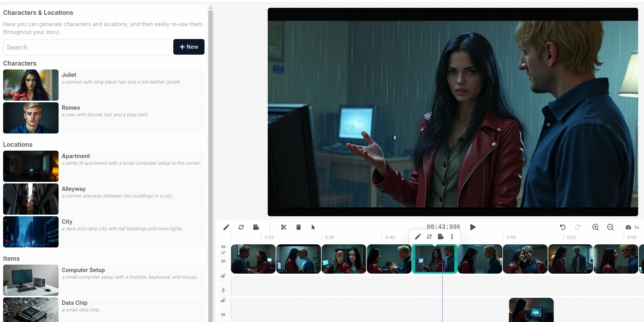Viewport: 644px width, 322px height.
Task: Toggle the topmost track eye visibility icon
Action: (x=223, y=247)
